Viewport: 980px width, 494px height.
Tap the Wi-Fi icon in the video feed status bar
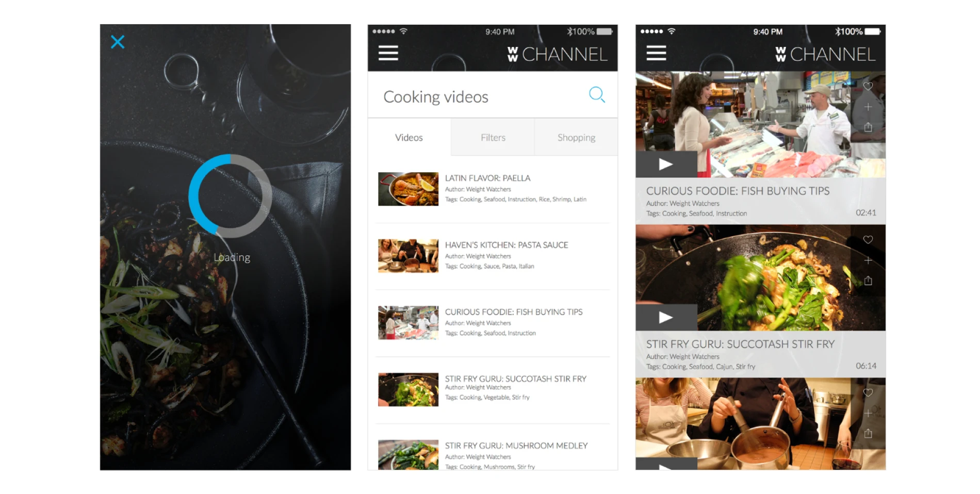[x=671, y=31]
